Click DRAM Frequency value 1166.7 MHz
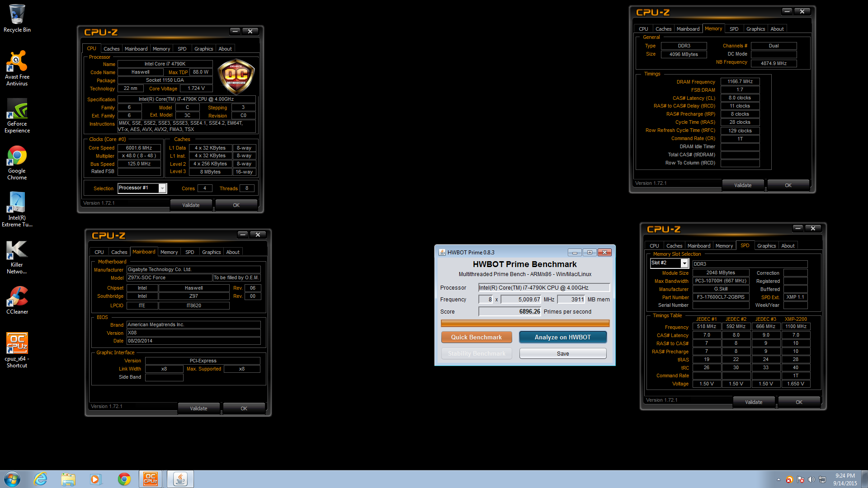This screenshot has width=868, height=488. tap(740, 82)
